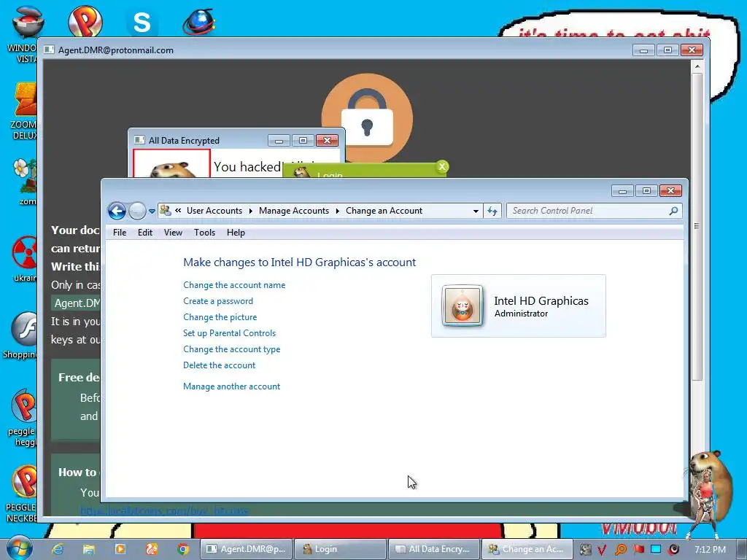Click 'Set up Parental Controls' link

[x=230, y=333]
